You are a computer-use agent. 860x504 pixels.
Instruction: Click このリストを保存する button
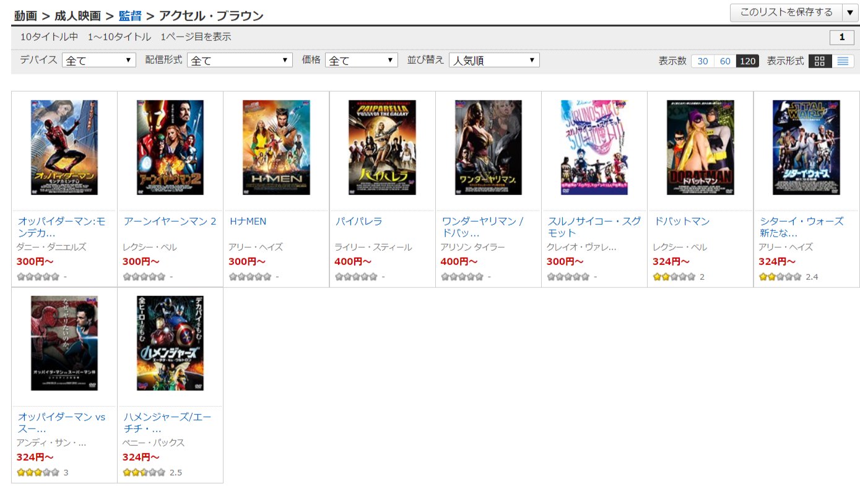pyautogui.click(x=786, y=12)
